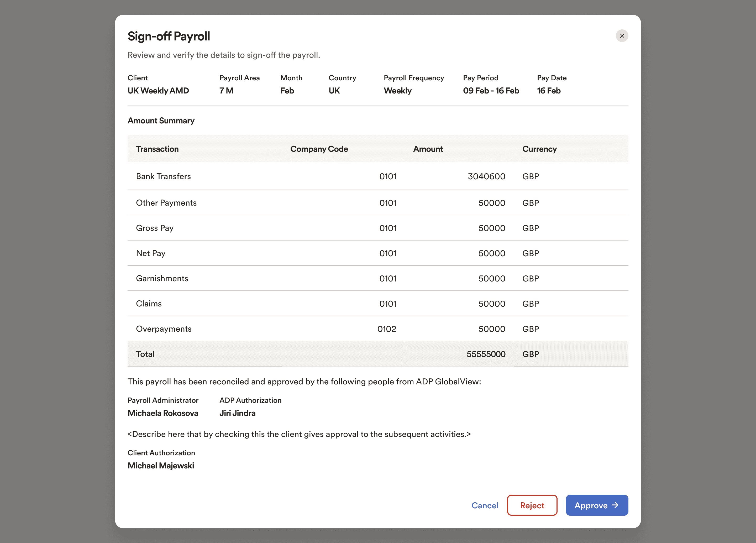Image resolution: width=756 pixels, height=543 pixels.
Task: Click the Company Code column header
Action: pos(319,149)
